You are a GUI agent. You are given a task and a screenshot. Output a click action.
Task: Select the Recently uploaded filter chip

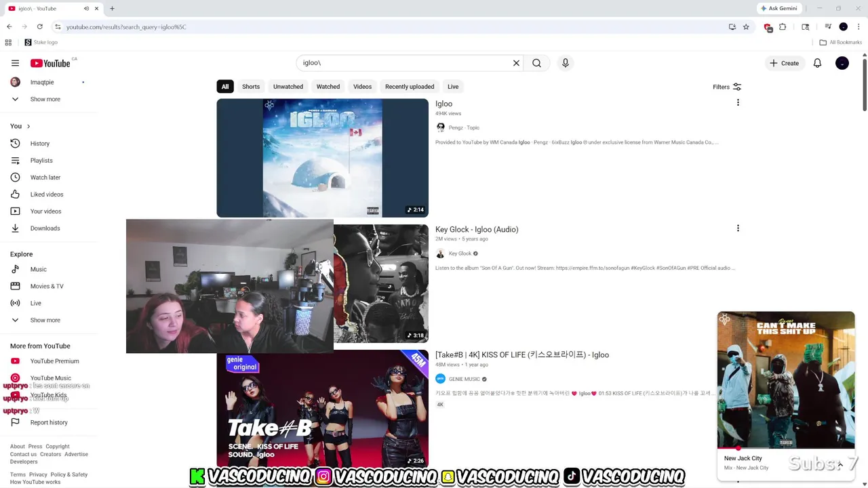(x=410, y=87)
